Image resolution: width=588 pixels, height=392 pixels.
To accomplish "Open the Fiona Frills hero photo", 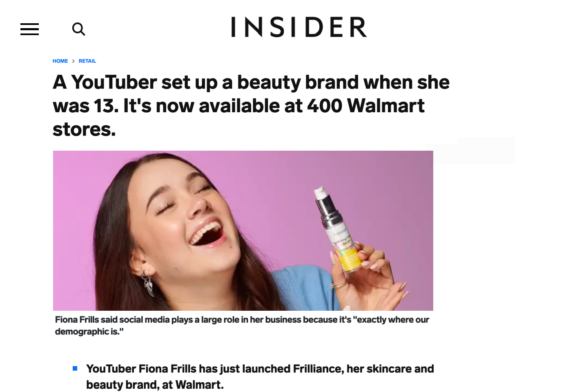I will [x=243, y=231].
